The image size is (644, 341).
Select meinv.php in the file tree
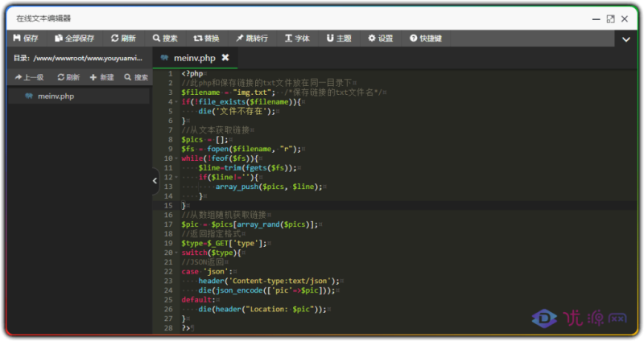[78, 97]
